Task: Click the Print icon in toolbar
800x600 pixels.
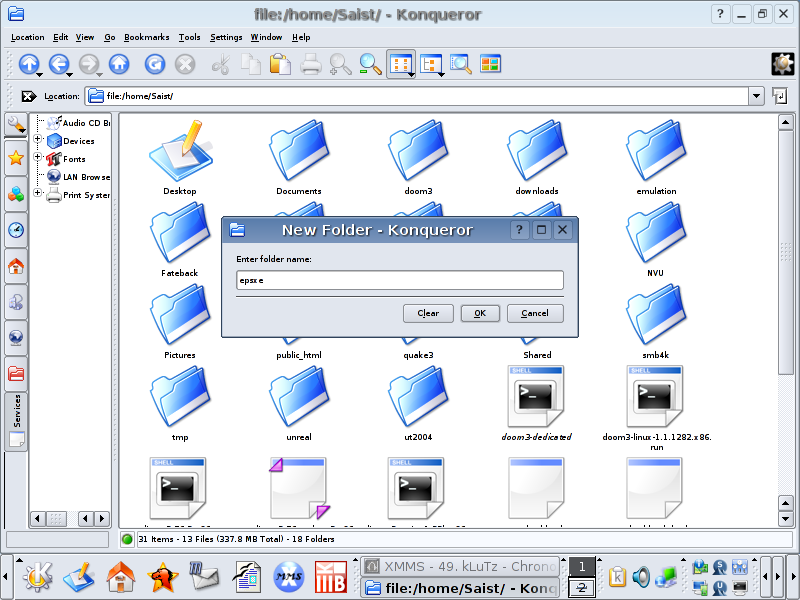Action: [311, 64]
